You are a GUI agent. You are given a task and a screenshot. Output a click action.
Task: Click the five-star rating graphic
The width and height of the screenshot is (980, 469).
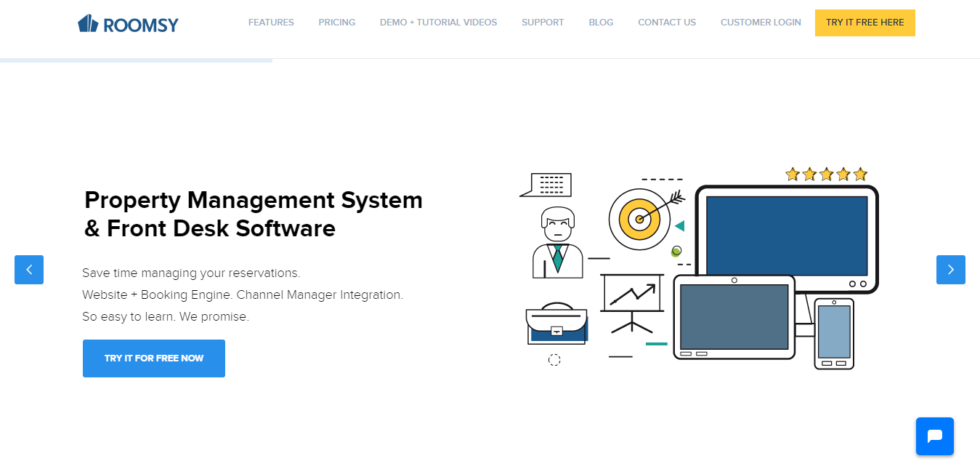(x=826, y=175)
